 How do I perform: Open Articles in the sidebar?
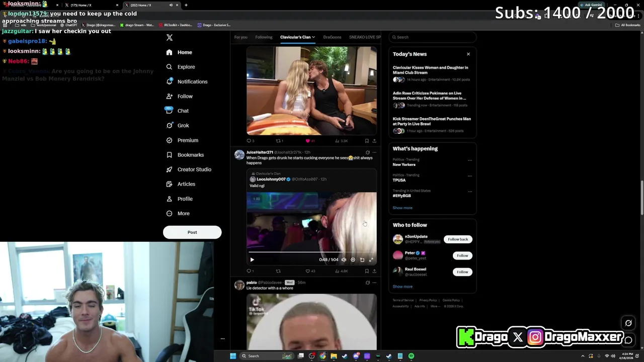tap(181, 184)
